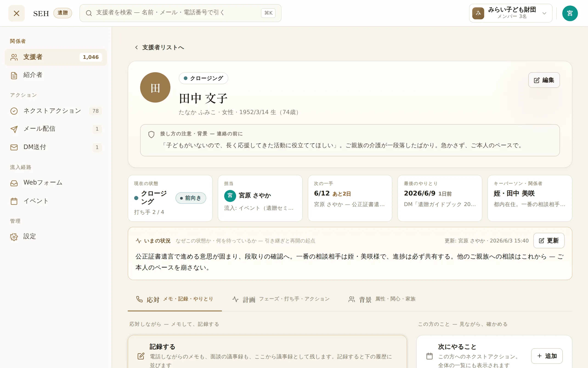588x368 pixels.
Task: Open the 最後のやりとり 2026/6/9 card
Action: [x=440, y=198]
